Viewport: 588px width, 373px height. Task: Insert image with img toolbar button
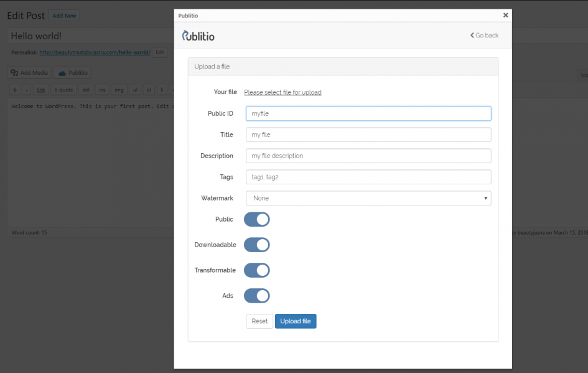(x=119, y=90)
